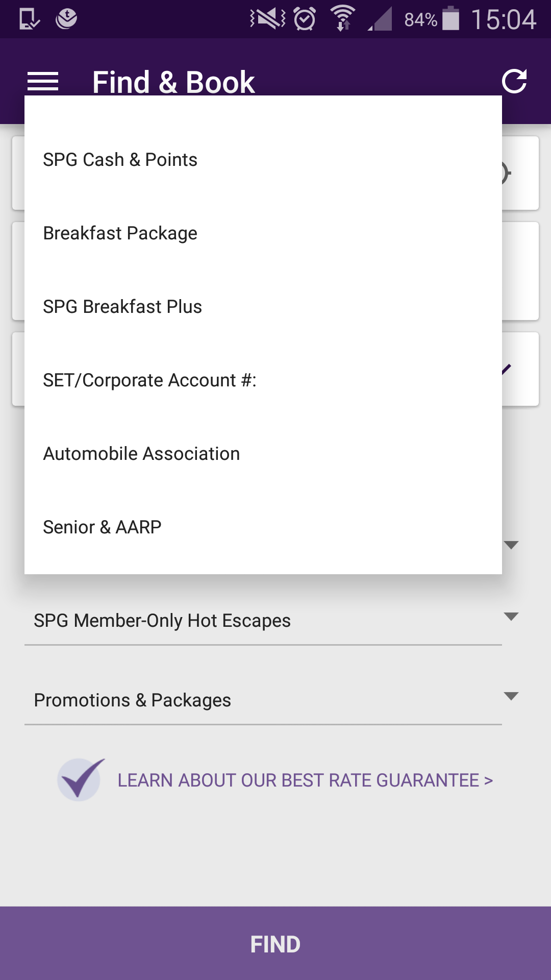This screenshot has width=551, height=980.
Task: Pick SET/Corporate Account # option
Action: click(149, 380)
